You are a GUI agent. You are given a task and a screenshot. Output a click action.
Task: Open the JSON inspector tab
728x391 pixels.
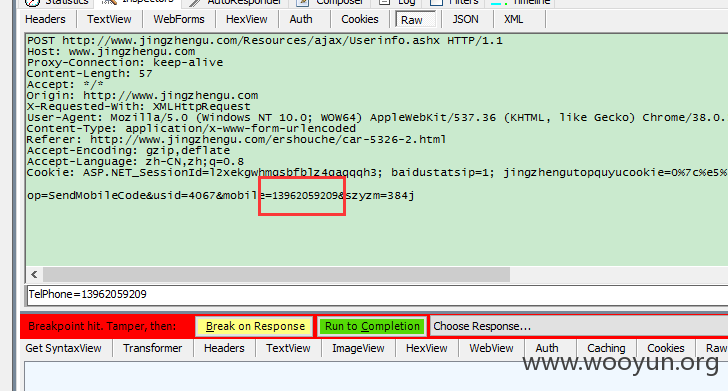pos(465,20)
